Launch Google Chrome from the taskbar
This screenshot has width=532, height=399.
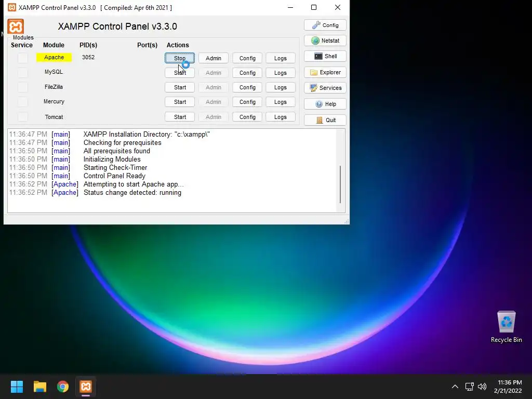[63, 387]
